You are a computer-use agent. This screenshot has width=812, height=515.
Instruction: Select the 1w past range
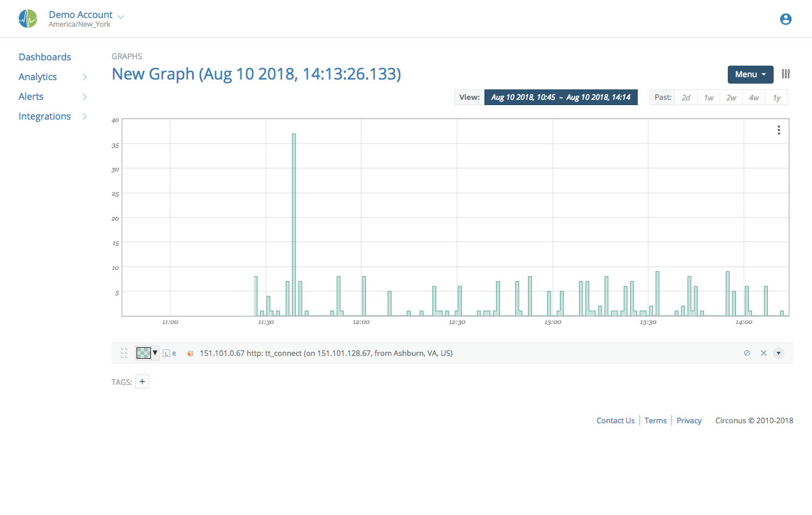tap(709, 97)
